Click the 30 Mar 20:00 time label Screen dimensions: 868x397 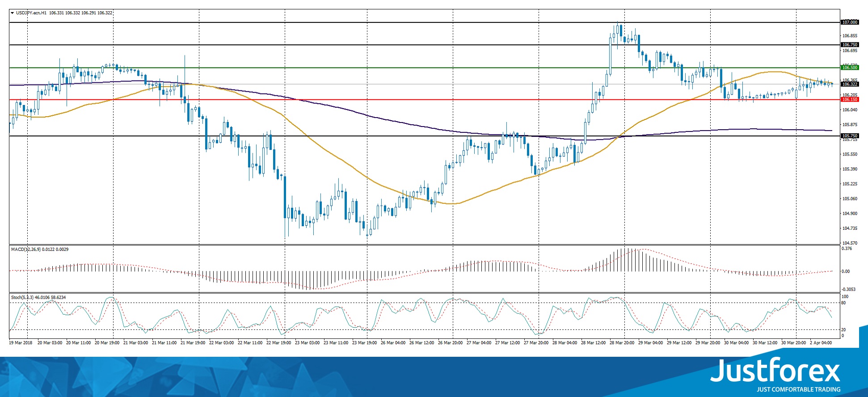[793, 343]
